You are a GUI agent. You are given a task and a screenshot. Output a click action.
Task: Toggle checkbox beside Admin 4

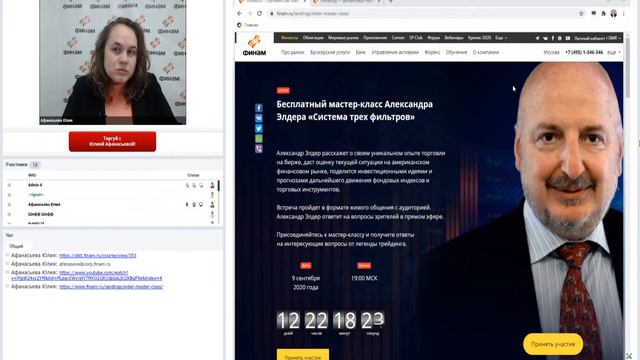[x=9, y=185]
